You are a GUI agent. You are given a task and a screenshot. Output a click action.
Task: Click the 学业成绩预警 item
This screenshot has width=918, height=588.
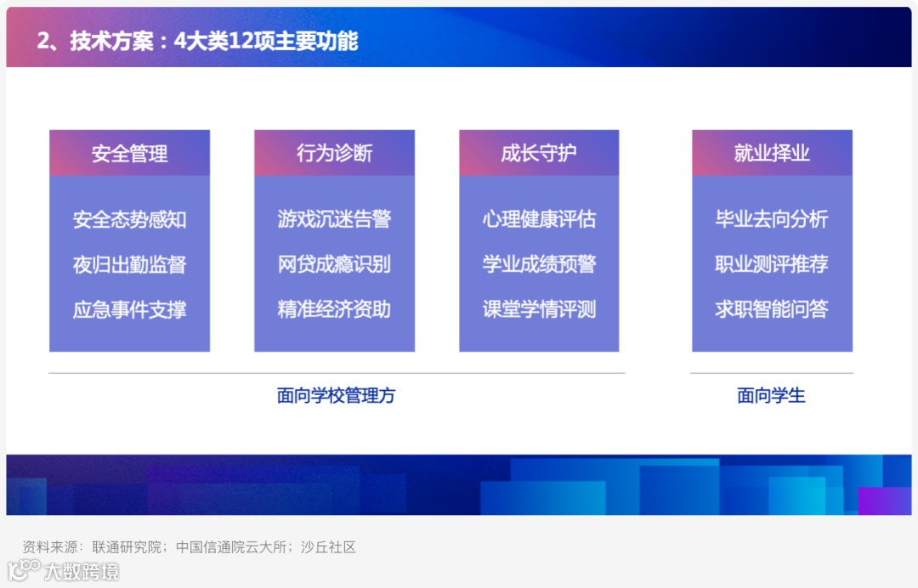(x=539, y=264)
